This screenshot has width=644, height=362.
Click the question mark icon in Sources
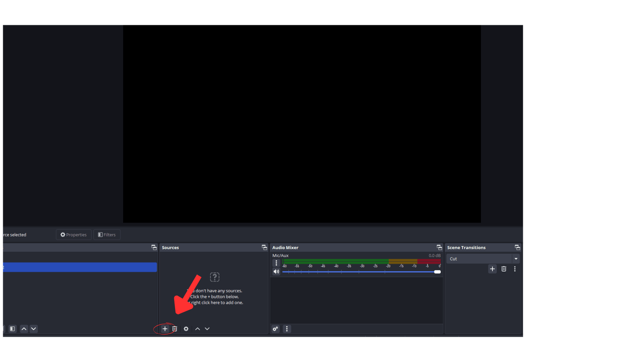pyautogui.click(x=215, y=277)
